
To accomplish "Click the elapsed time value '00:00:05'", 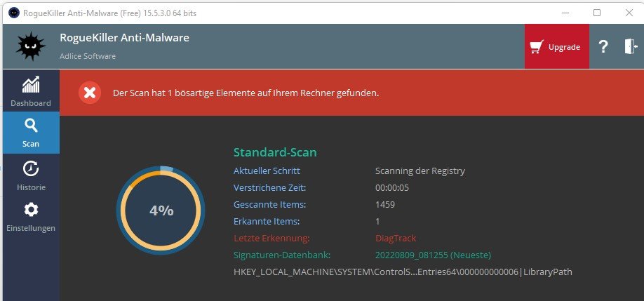I will pyautogui.click(x=392, y=188).
